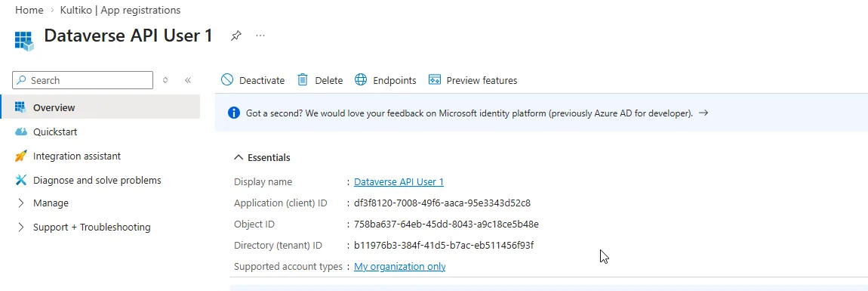Open the Endpoints panel

click(x=385, y=80)
